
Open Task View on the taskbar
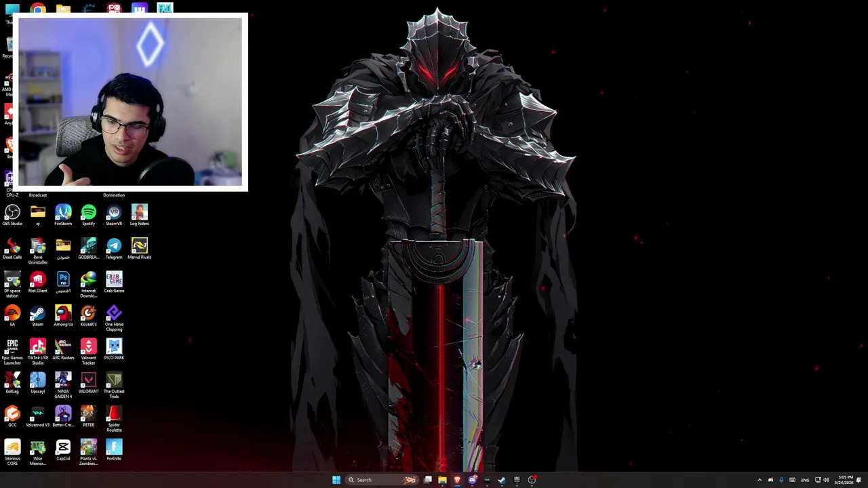click(428, 480)
